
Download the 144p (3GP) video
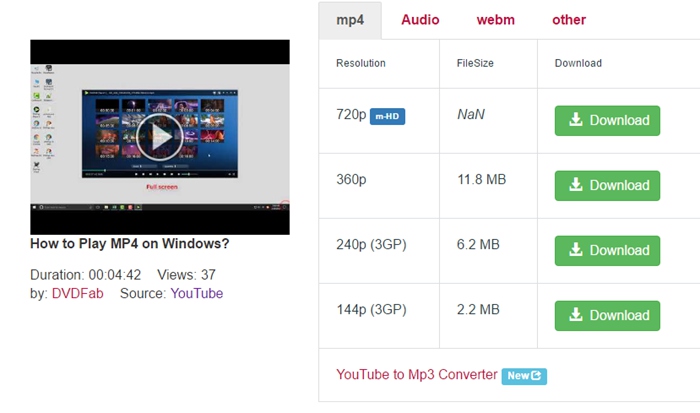coord(607,316)
